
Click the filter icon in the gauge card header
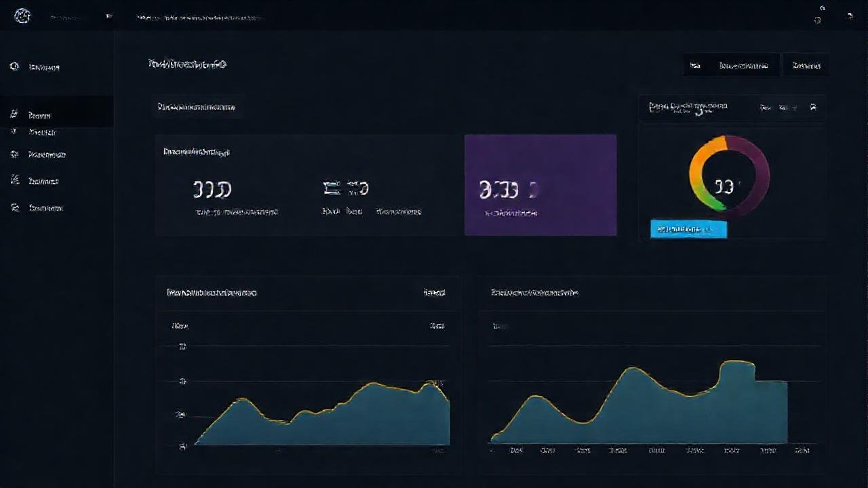[x=812, y=107]
